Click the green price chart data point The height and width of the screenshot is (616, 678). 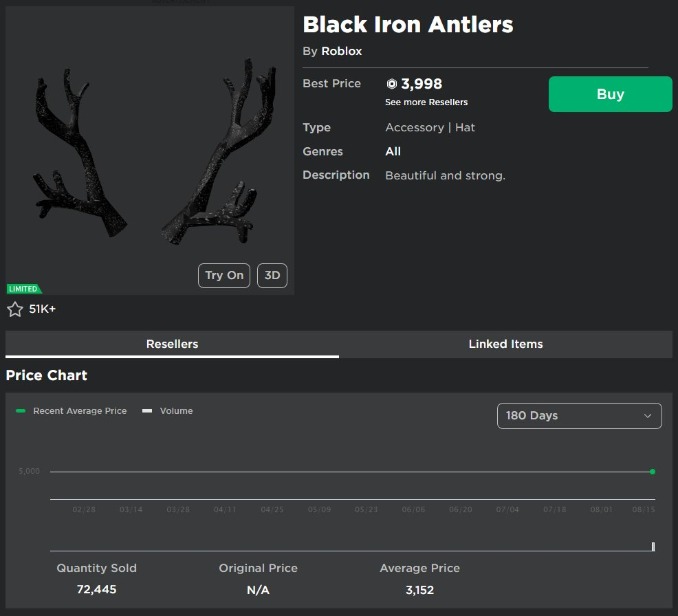click(x=653, y=472)
